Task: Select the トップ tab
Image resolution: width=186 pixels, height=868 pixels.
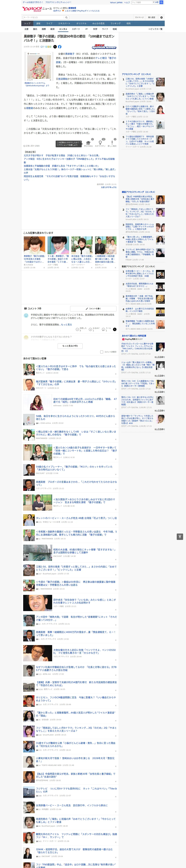Action: pyautogui.click(x=27, y=24)
